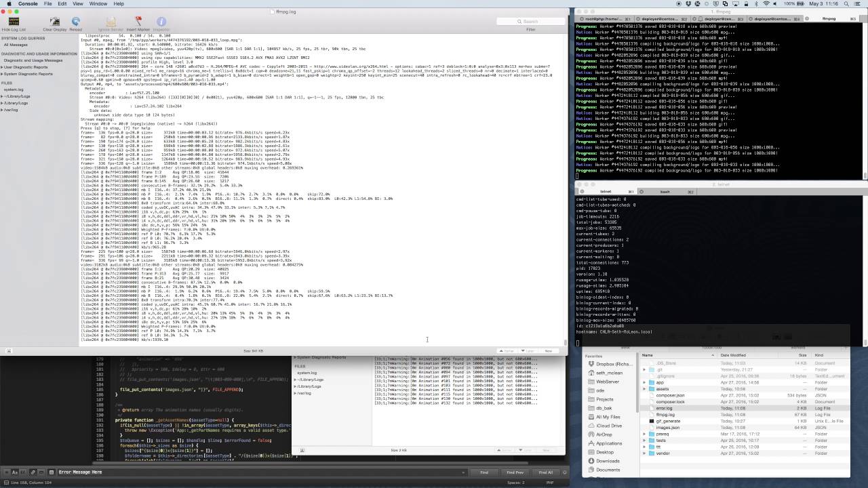Click the Console search filter field

click(x=530, y=21)
